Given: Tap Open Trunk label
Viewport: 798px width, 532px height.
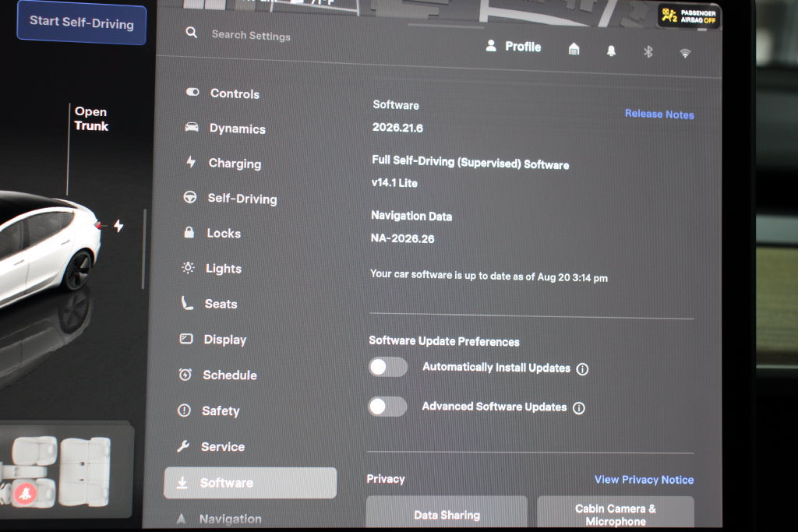Looking at the screenshot, I should tap(91, 118).
